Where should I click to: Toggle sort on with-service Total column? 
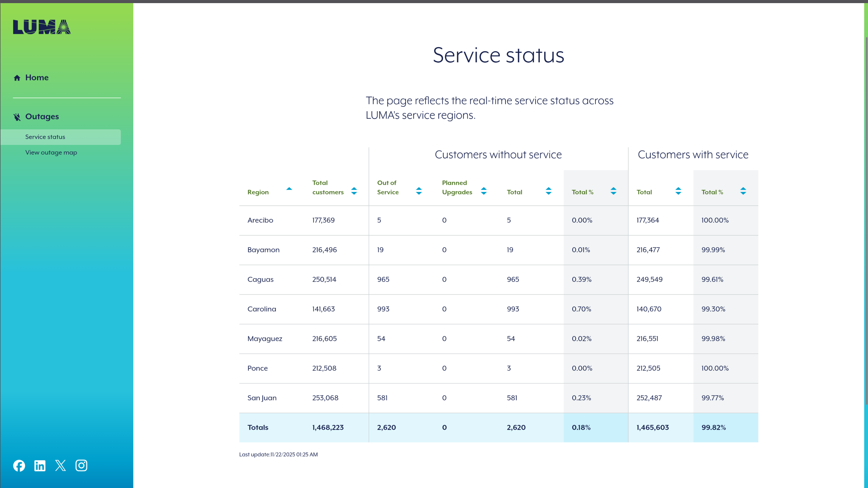click(x=678, y=191)
